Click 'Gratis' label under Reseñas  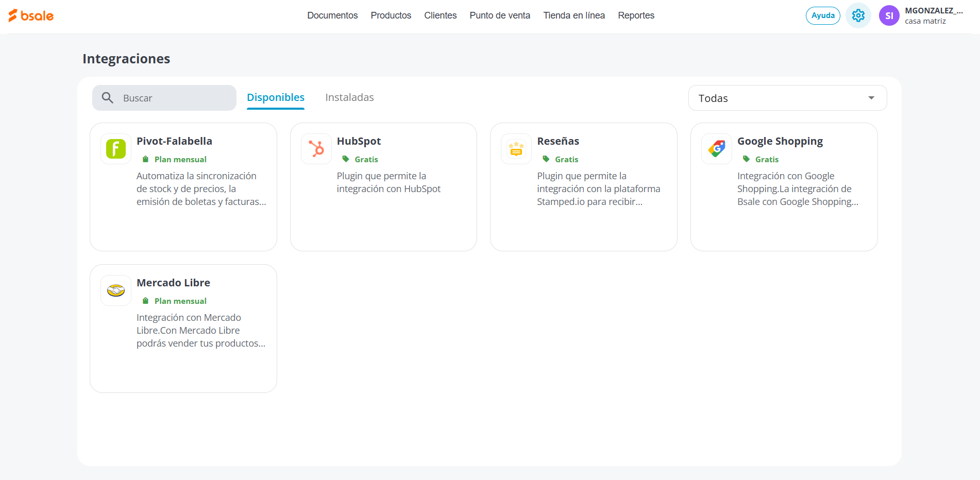coord(567,160)
